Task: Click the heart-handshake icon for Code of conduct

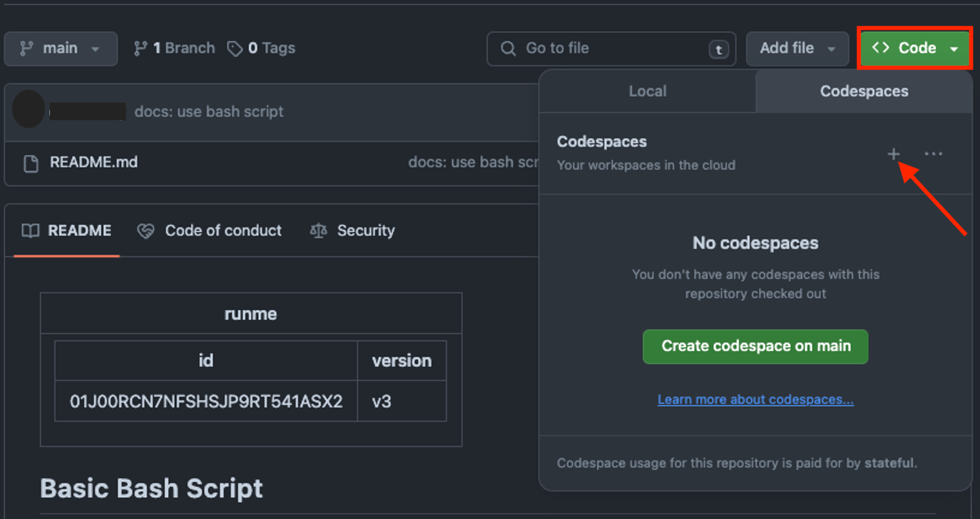Action: pos(146,230)
